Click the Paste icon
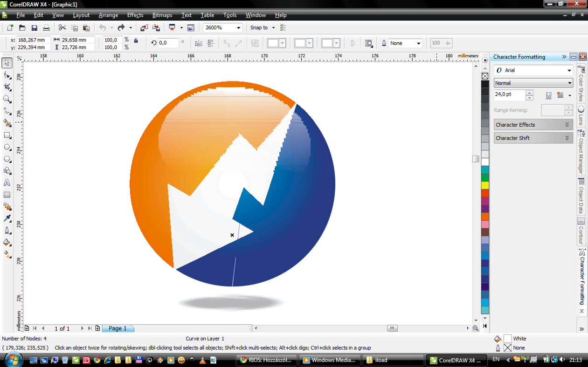The image size is (588, 367). [86, 28]
